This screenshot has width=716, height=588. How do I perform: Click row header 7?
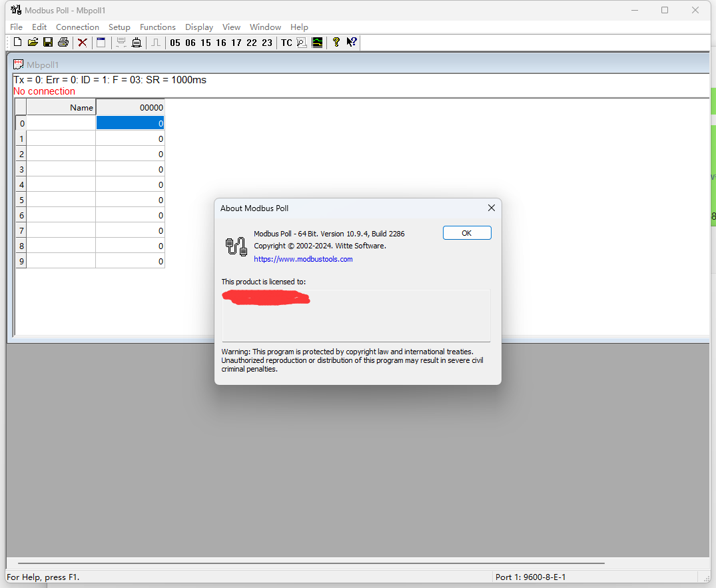21,230
